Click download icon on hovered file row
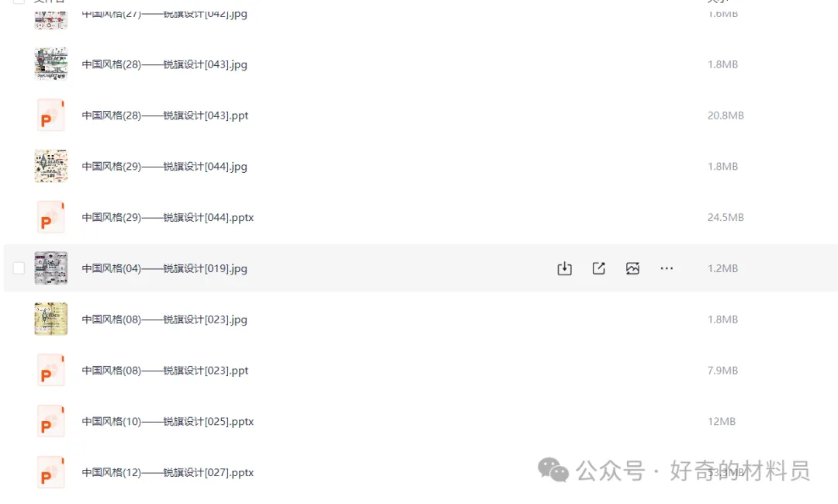 pos(564,268)
